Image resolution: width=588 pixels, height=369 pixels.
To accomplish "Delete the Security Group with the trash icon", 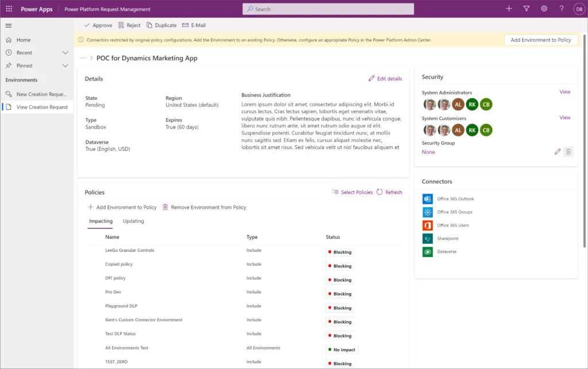I will 568,152.
